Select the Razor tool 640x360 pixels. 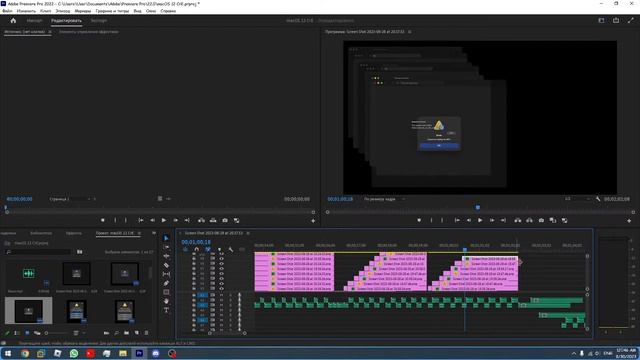coord(166,265)
